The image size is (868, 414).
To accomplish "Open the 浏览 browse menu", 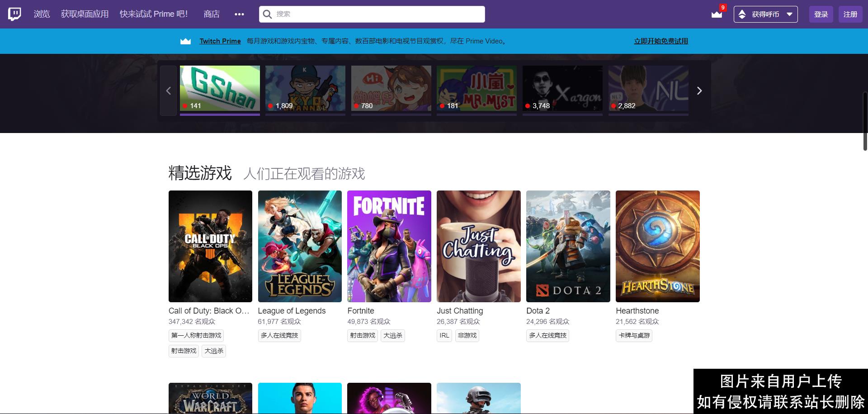I will (x=42, y=14).
